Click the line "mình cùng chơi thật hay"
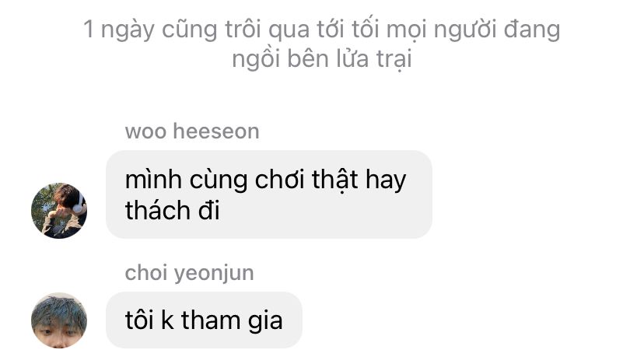 pyautogui.click(x=266, y=180)
